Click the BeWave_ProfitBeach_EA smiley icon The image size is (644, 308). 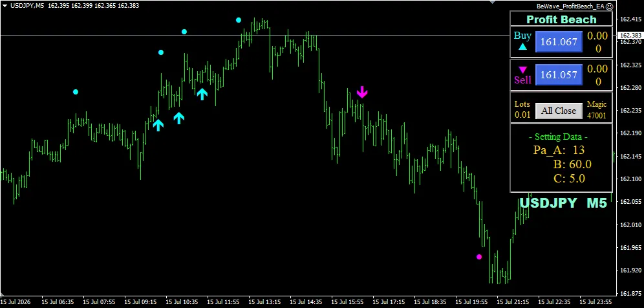(610, 6)
